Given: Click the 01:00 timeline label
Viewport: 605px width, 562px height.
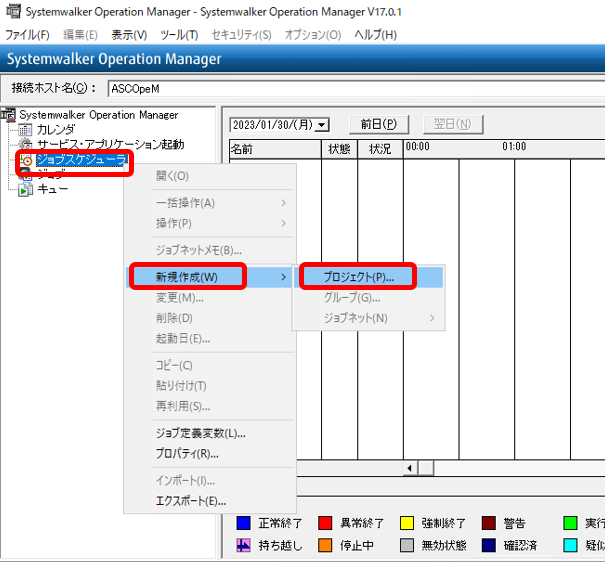Looking at the screenshot, I should [x=514, y=146].
